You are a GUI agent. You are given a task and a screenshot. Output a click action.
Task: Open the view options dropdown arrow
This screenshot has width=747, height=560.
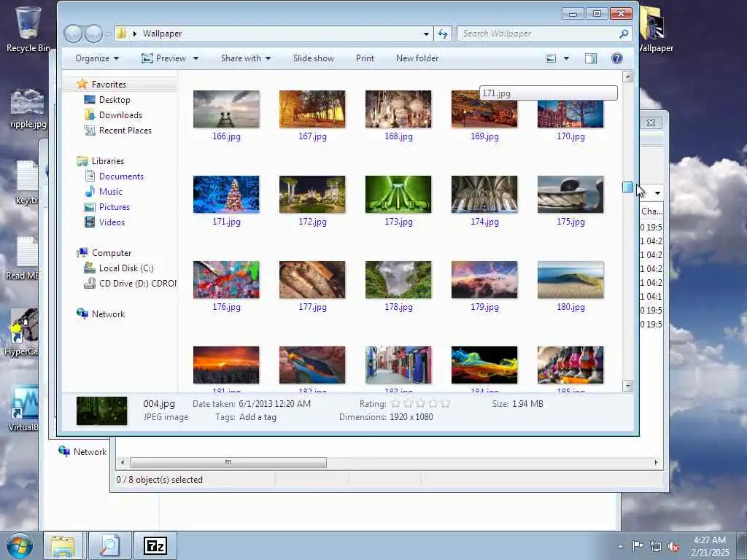tap(566, 58)
